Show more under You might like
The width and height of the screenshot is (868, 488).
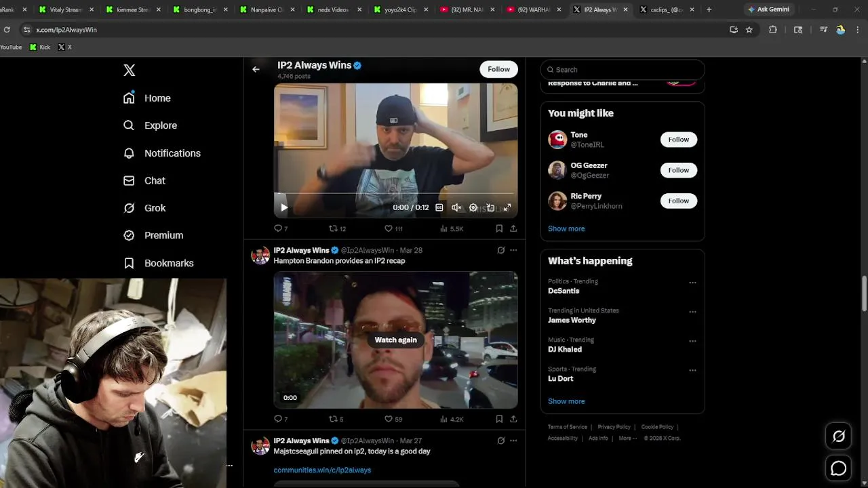(x=566, y=228)
